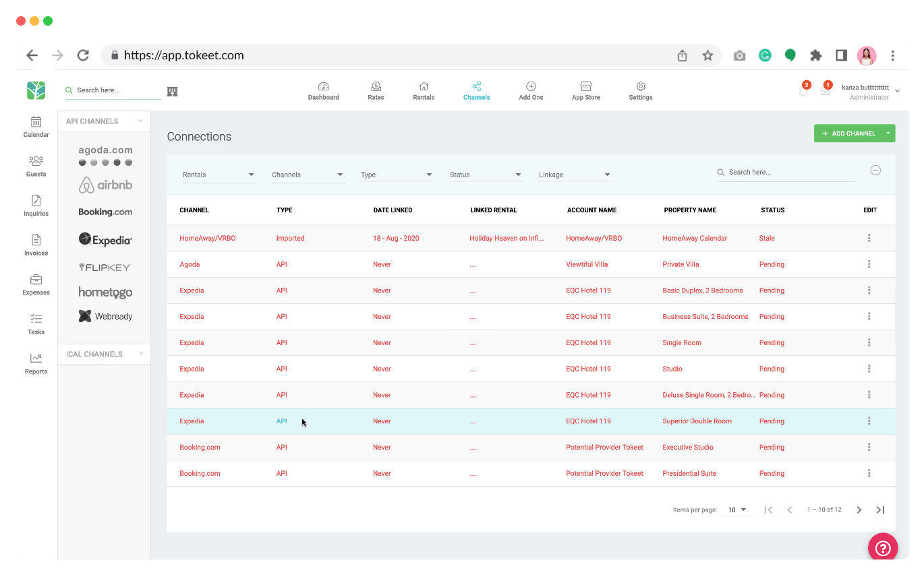
Task: Select the Expedia channel logo
Action: click(105, 239)
